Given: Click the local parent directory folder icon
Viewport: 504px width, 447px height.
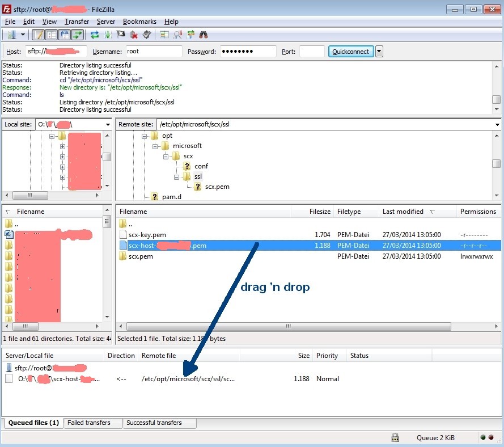Looking at the screenshot, I should [x=9, y=223].
